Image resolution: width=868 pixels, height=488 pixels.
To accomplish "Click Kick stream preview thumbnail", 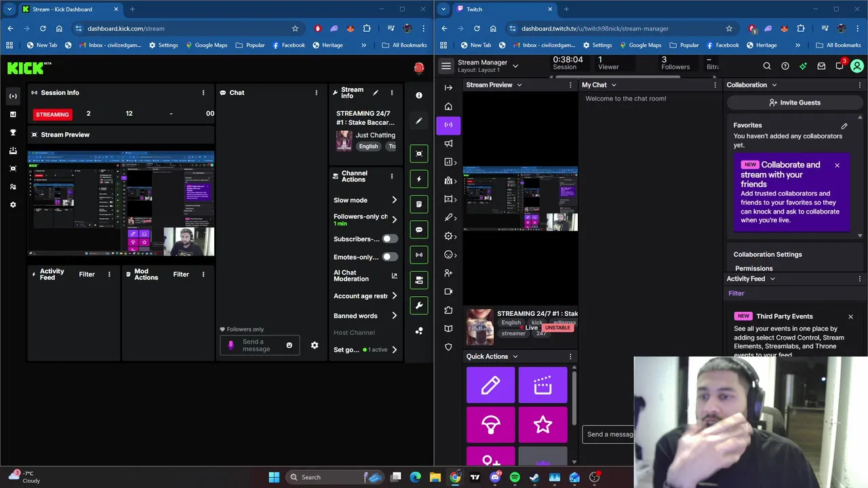I will coord(121,205).
